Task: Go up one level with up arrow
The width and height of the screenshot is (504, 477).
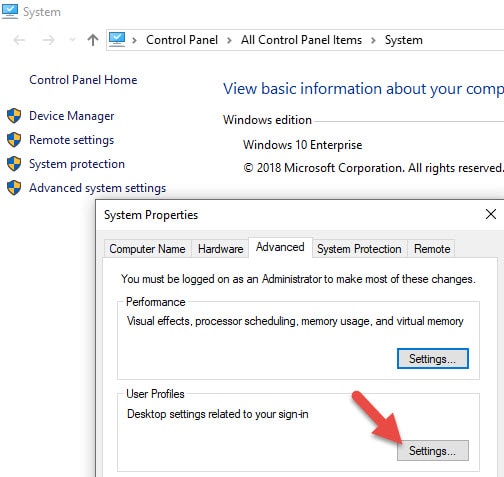Action: [93, 40]
